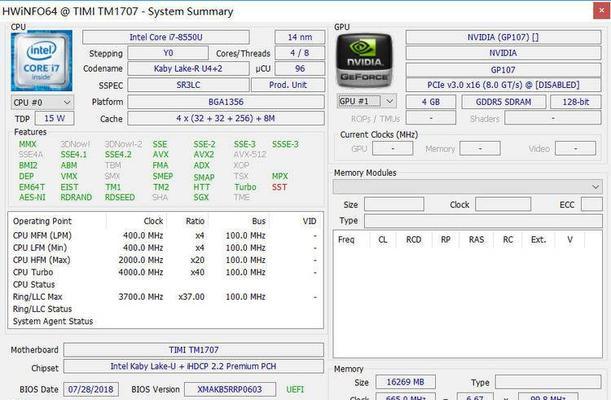Screen dimensions: 611x400
Task: Click the Motherboard field TIMI TM1707
Action: point(193,350)
